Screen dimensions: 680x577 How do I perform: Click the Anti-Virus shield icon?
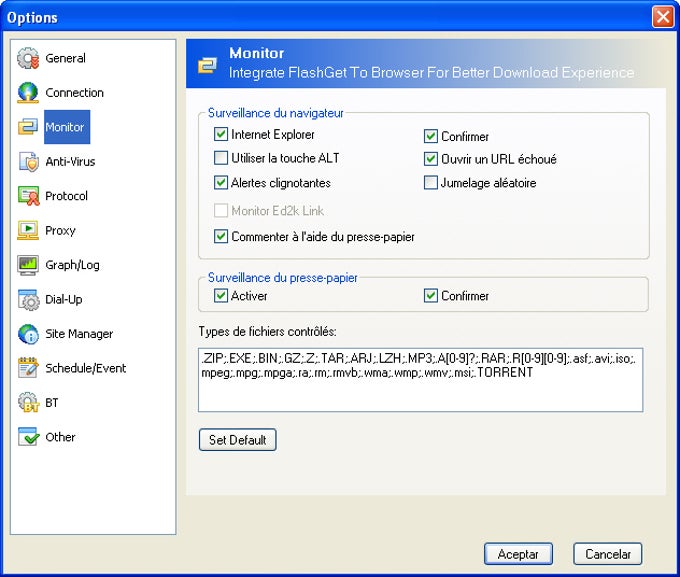28,161
